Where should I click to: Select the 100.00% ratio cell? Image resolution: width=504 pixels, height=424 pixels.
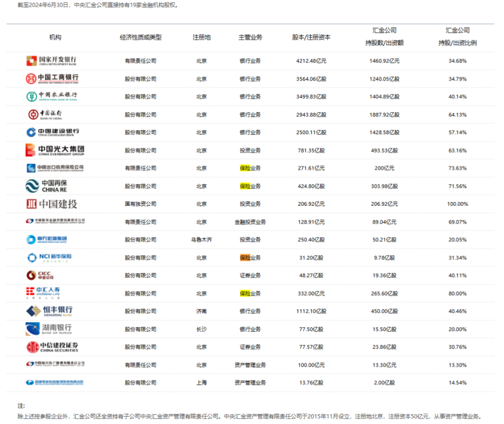[458, 204]
